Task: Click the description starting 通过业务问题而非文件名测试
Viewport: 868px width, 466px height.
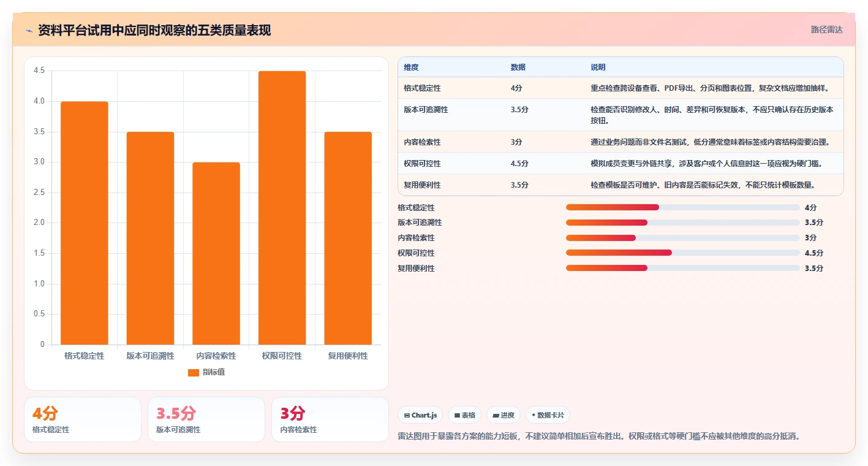Action: pos(710,142)
